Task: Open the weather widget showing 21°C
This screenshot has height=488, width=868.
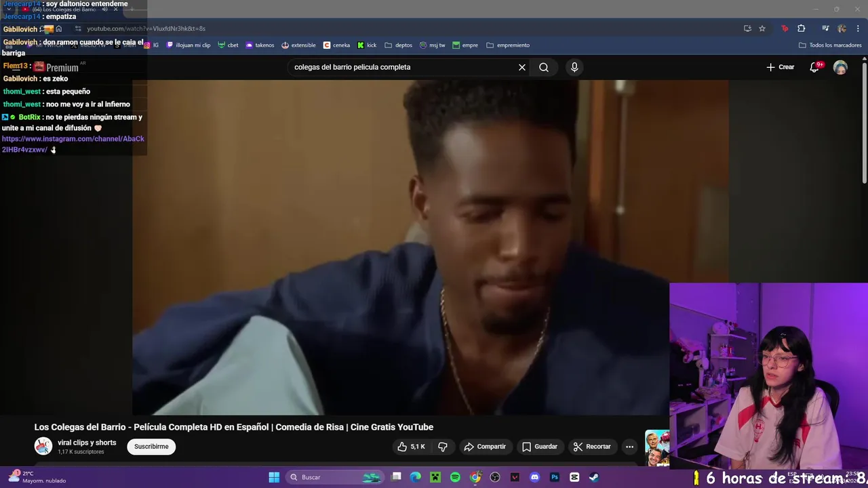Action: pos(37,477)
